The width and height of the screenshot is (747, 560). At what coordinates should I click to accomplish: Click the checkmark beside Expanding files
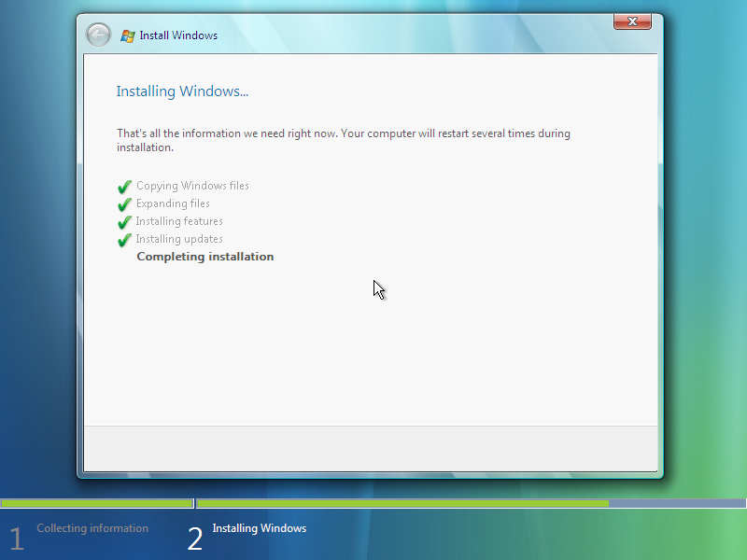pyautogui.click(x=124, y=203)
